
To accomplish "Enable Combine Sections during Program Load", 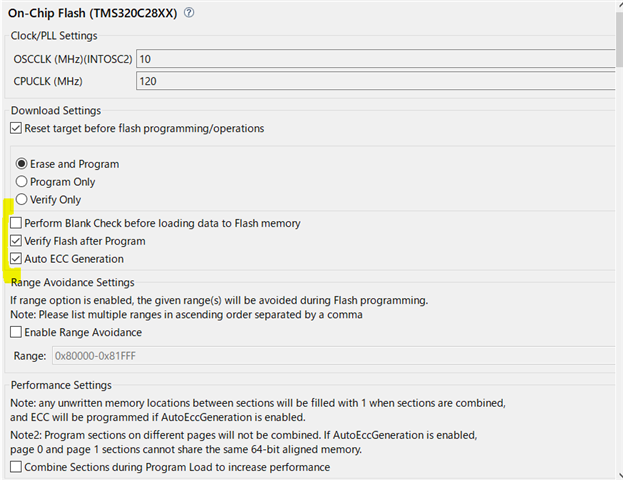I will pos(16,467).
